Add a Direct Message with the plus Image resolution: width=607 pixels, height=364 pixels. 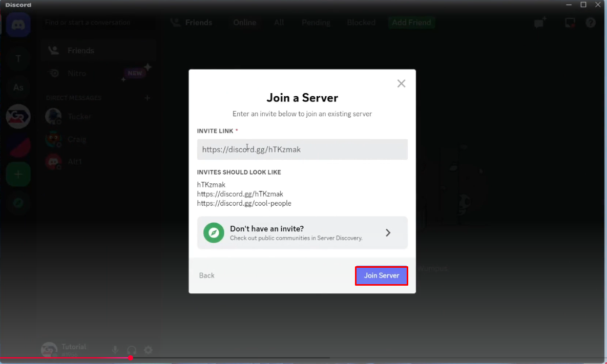(147, 98)
